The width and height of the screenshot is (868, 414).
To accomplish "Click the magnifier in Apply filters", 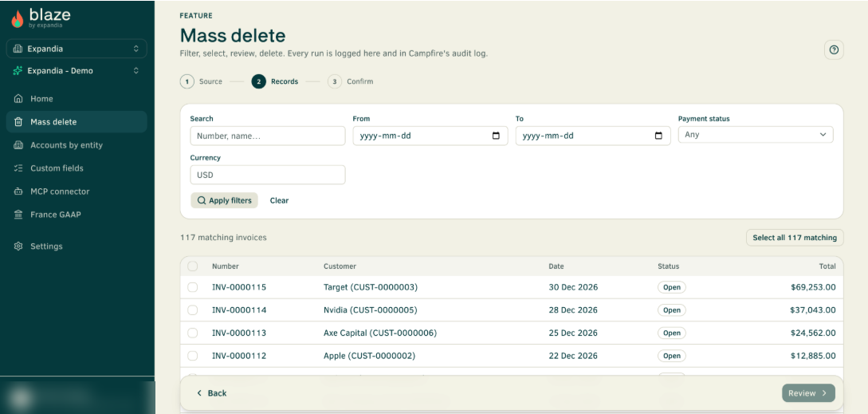I will 202,201.
